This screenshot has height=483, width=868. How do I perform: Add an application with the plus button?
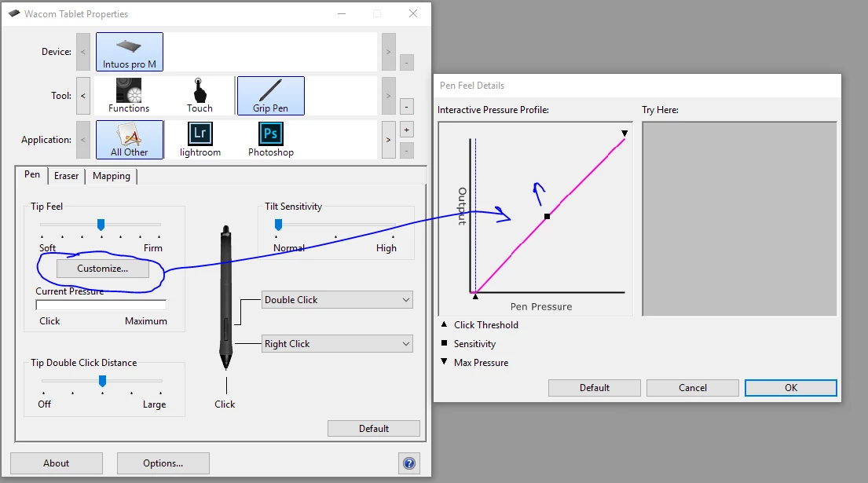click(x=406, y=130)
